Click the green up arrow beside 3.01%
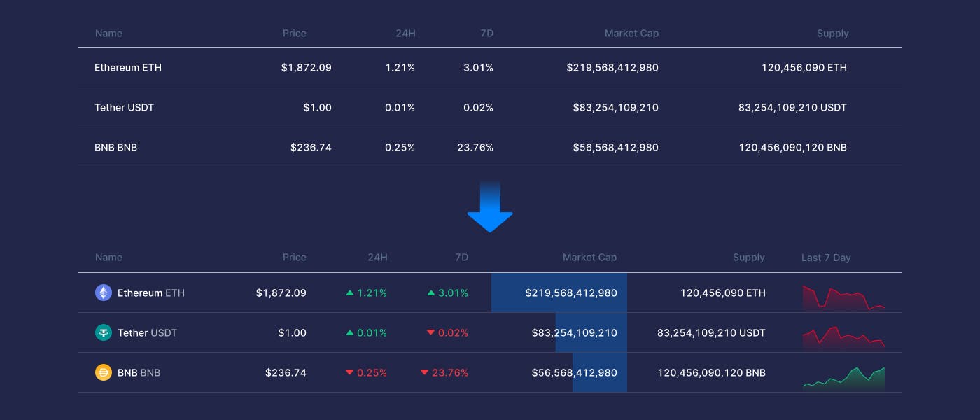The height and width of the screenshot is (420, 980). 431,293
